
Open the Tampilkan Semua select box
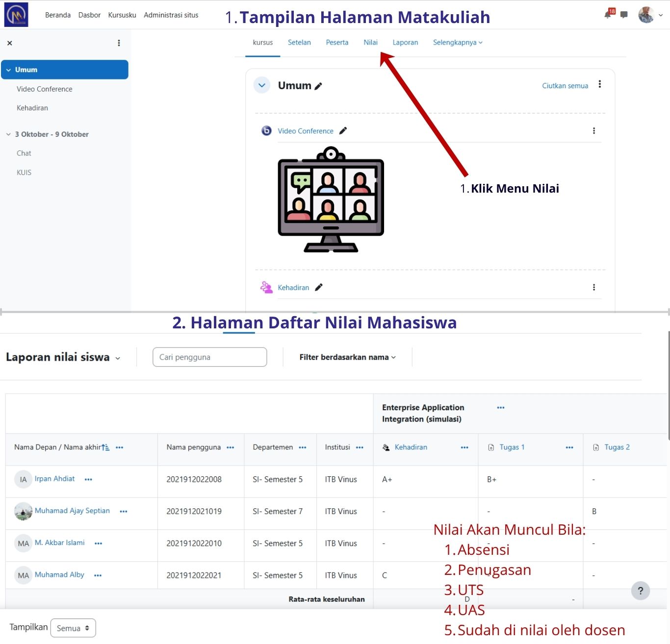73,628
